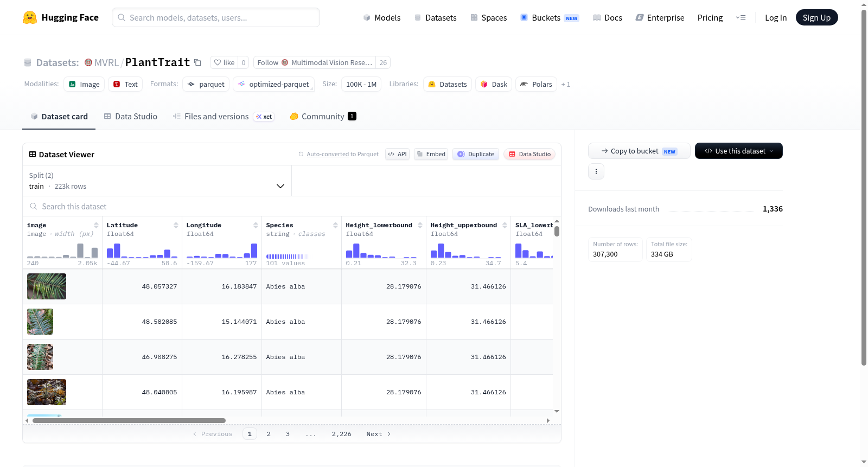Open the navigation overflow menu icon
The width and height of the screenshot is (868, 467).
point(741,17)
